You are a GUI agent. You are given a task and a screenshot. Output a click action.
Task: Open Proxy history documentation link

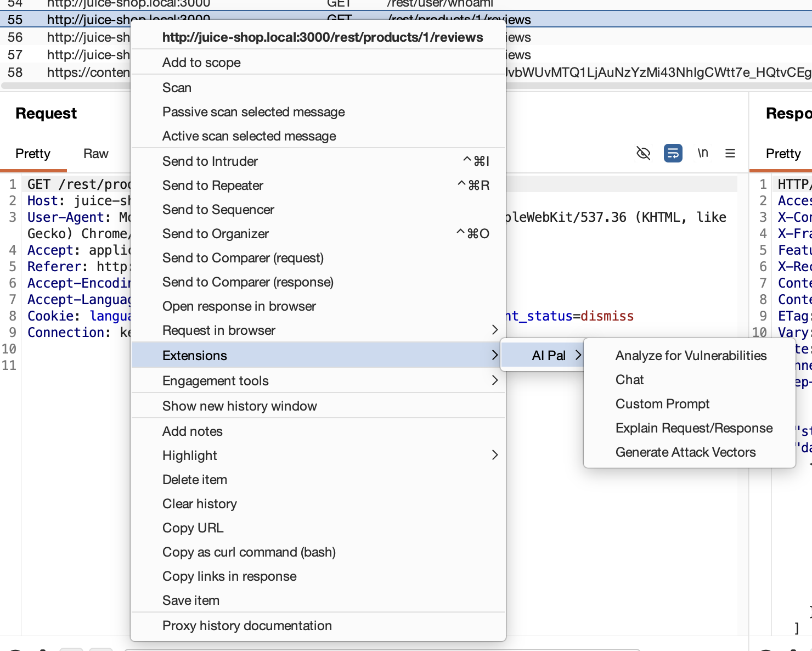[x=247, y=626]
